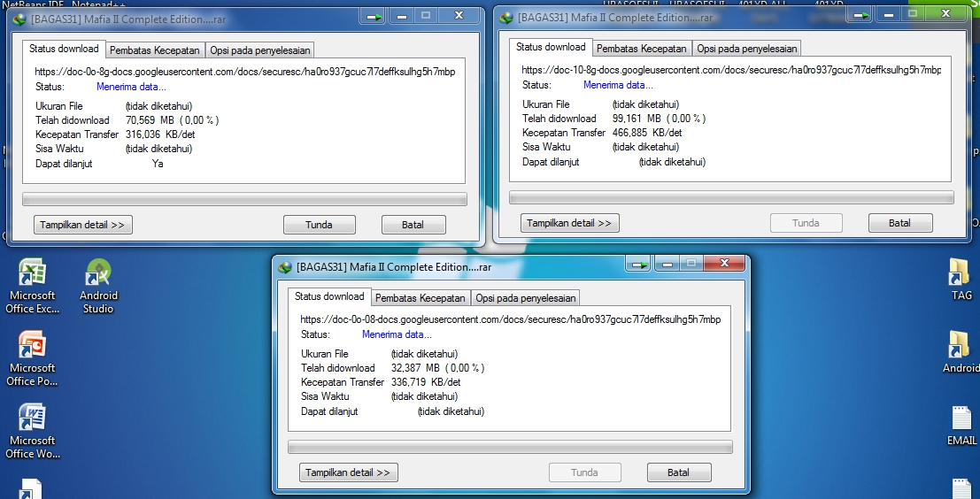Image resolution: width=980 pixels, height=499 pixels.
Task: Open the Opsi pada penyelesaian tab in the top-right window
Action: tap(746, 49)
